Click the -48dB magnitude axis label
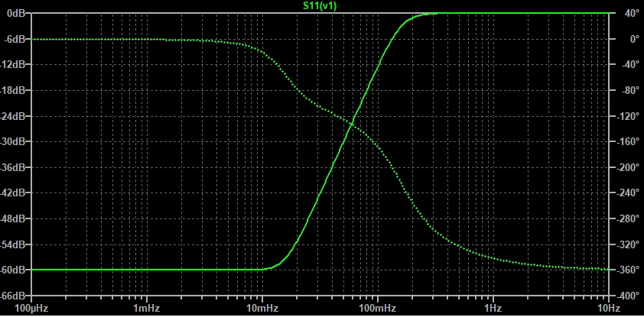The image size is (644, 317). click(x=13, y=218)
